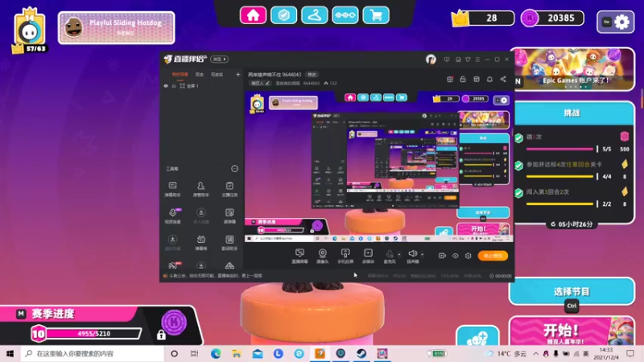Image resolution: width=644 pixels, height=362 pixels.
Task: Toggle visibility eye of 全屏1 source
Action: (166, 86)
